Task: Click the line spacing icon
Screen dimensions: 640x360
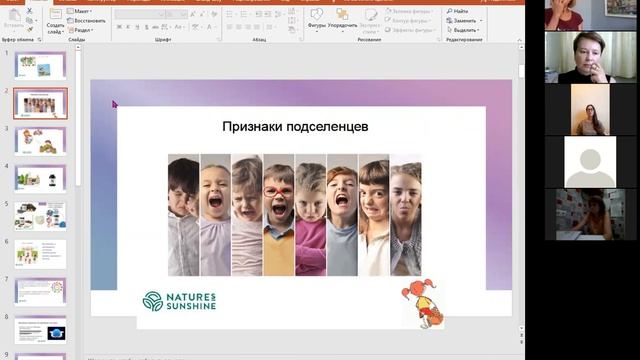Action: click(x=279, y=14)
